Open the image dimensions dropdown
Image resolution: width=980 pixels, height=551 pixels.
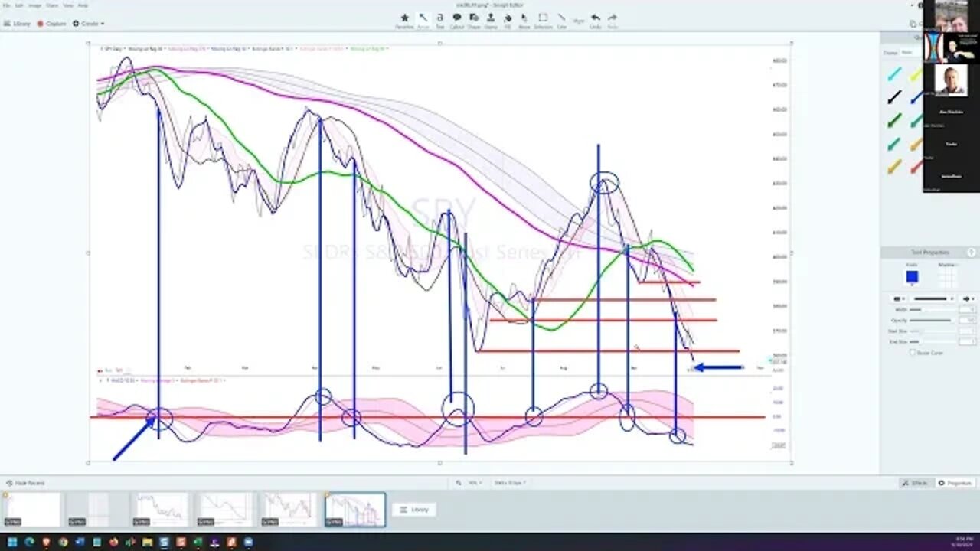coord(511,483)
